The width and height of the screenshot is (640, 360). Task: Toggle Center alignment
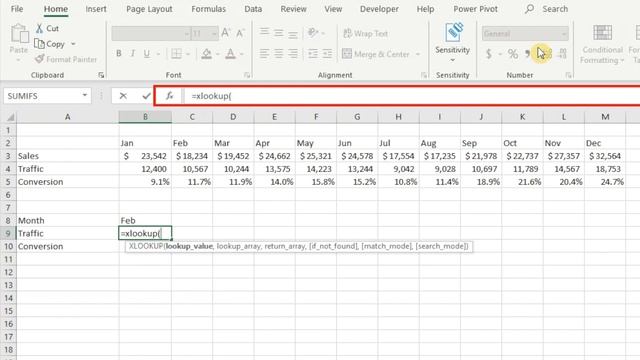(279, 53)
